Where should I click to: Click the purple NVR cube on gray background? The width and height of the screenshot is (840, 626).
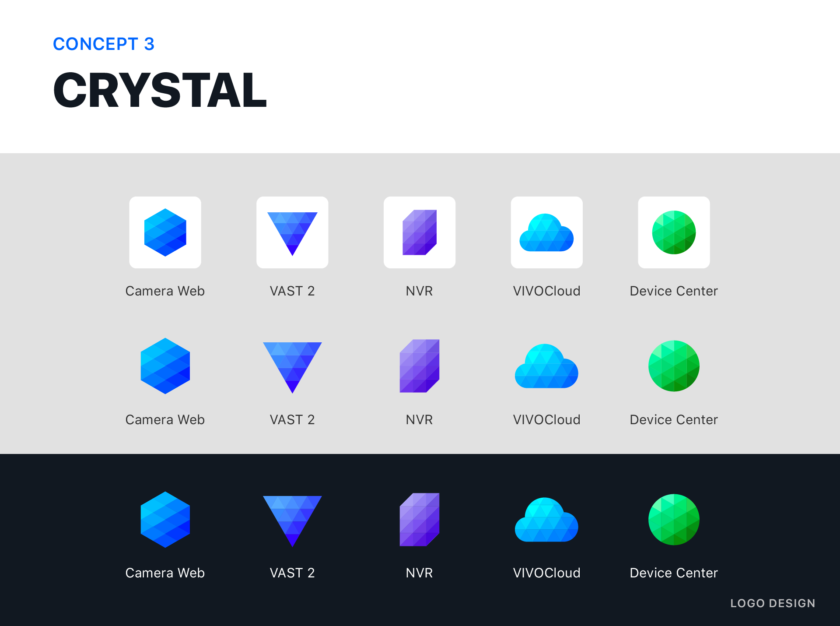[x=420, y=366]
